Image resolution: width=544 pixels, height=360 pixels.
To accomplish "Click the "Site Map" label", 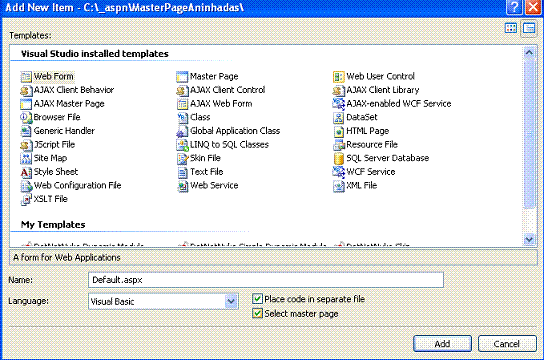I will (x=50, y=158).
